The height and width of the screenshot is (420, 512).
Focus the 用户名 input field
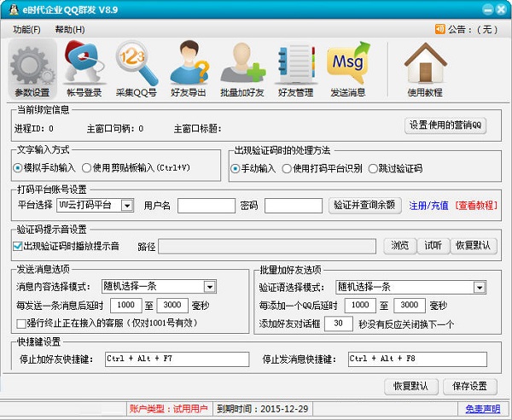[x=207, y=206]
